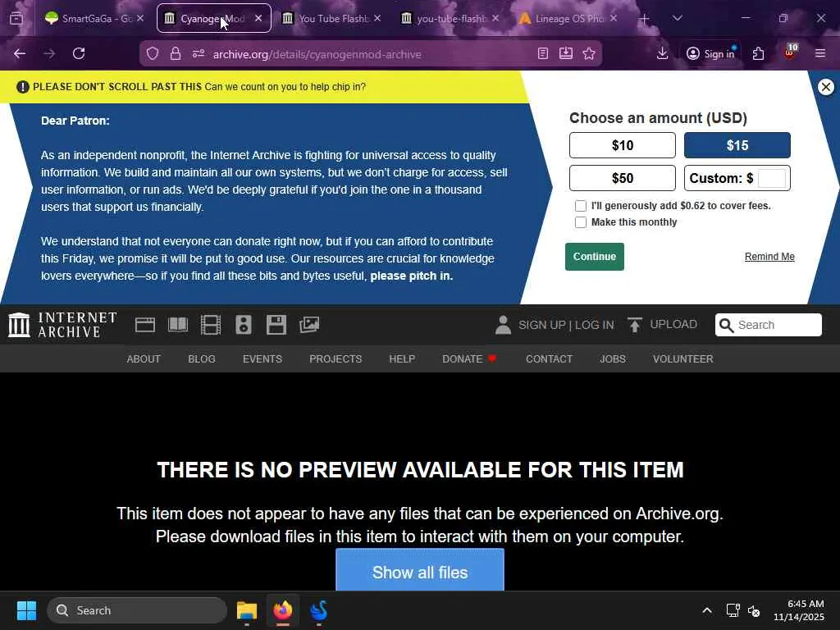Open Firefox View icon at tab bar start

[16, 19]
